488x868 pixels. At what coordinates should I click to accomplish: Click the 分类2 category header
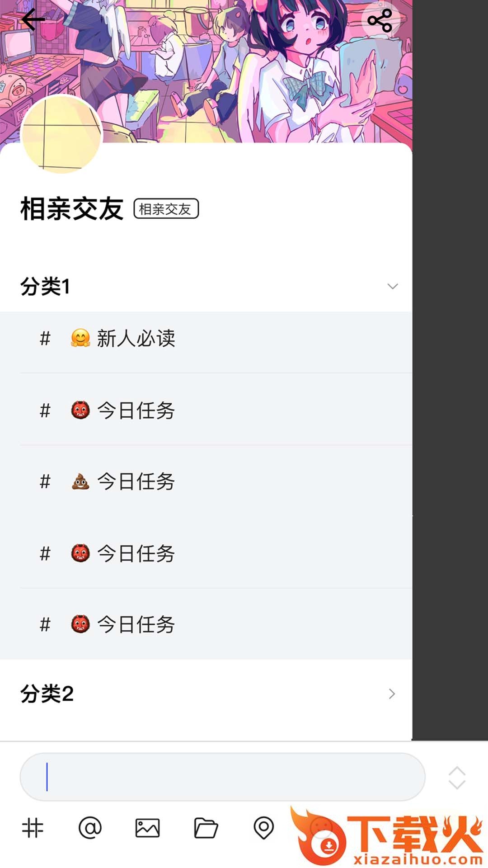47,694
